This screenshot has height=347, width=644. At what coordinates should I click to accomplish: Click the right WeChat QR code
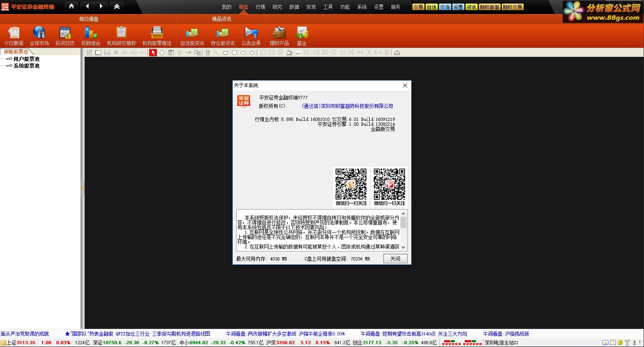coord(389,184)
